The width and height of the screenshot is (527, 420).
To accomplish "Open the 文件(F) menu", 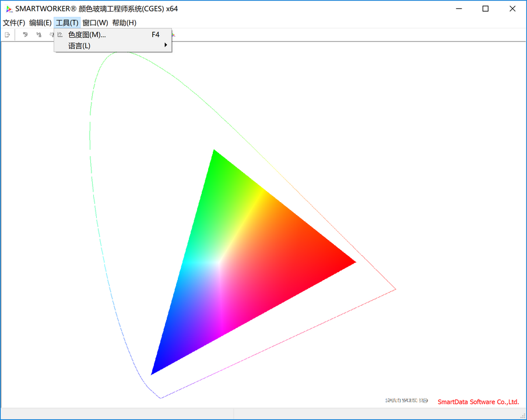I will point(14,23).
